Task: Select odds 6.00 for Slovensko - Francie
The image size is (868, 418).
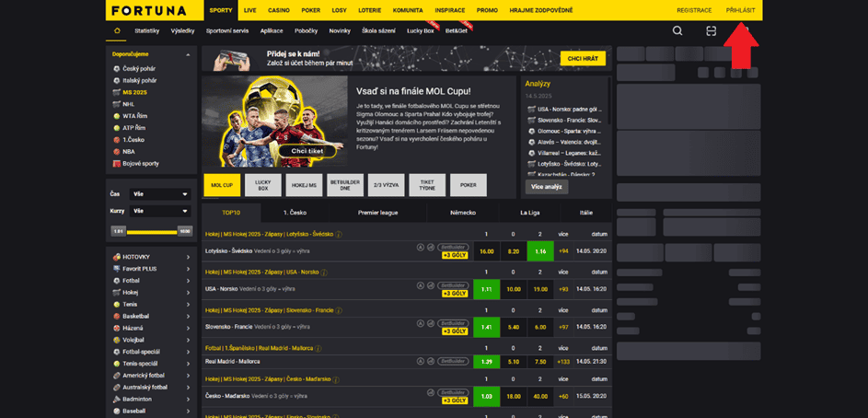Action: 541,327
